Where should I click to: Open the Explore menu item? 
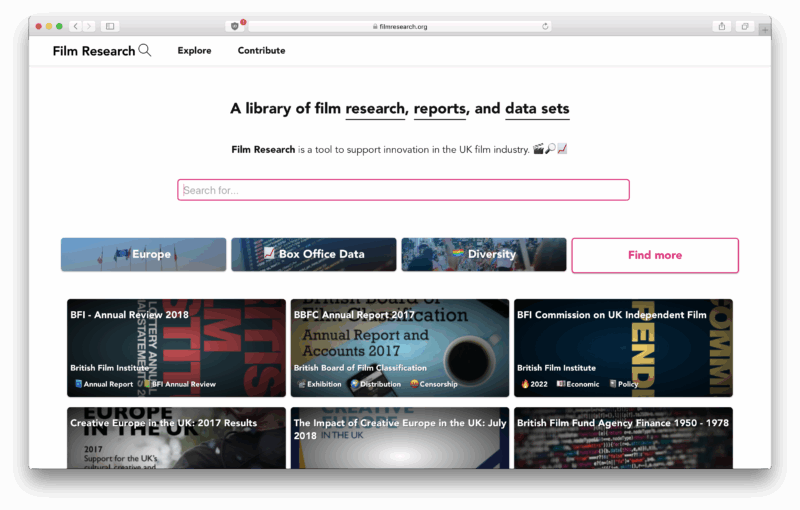(x=194, y=51)
